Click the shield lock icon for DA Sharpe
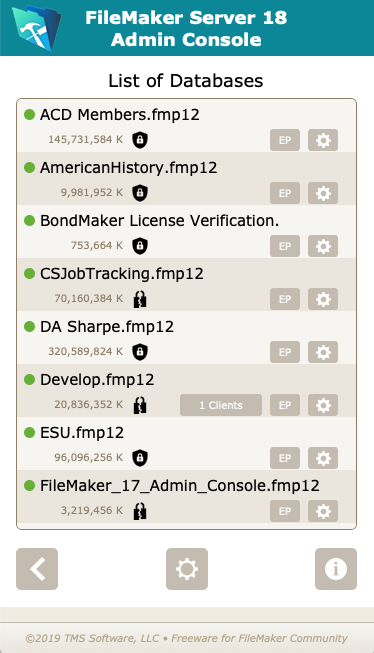The height and width of the screenshot is (653, 374). [140, 351]
